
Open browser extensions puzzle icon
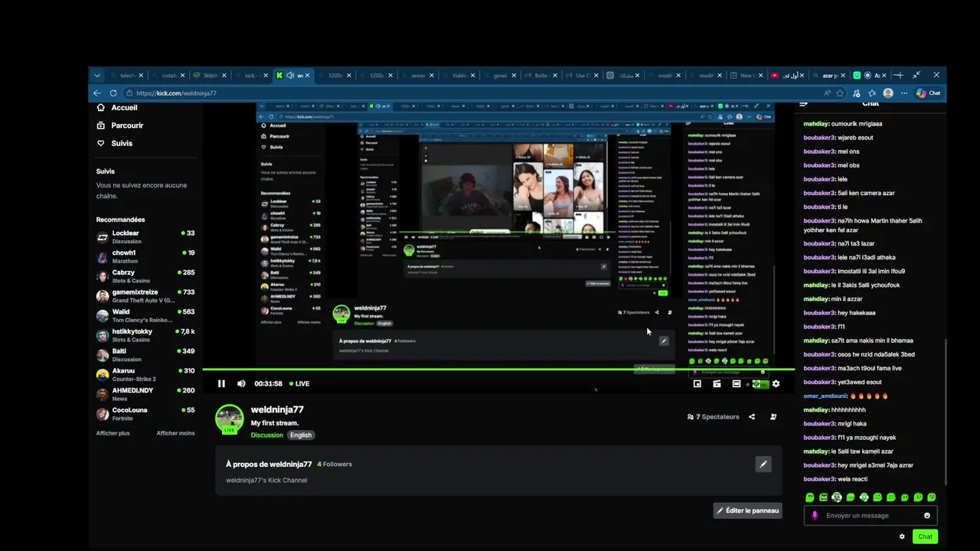856,93
